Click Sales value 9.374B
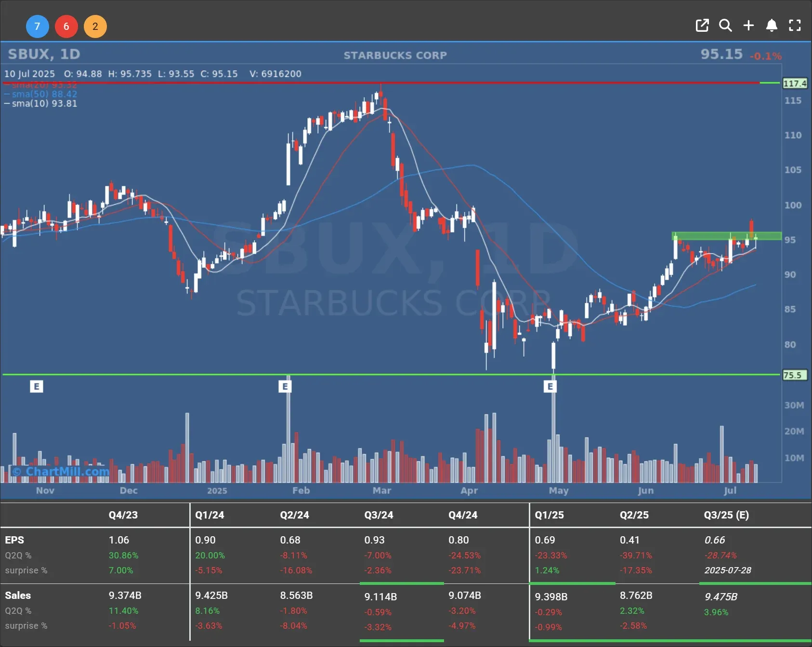812x647 pixels. [x=125, y=595]
